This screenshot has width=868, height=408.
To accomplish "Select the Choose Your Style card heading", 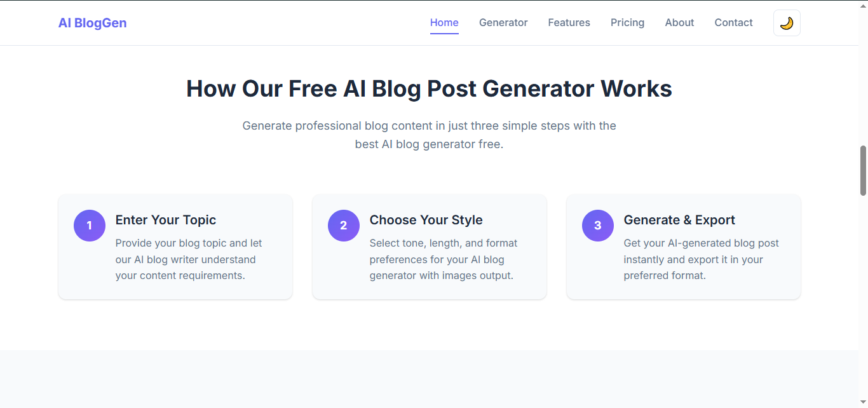I will (x=426, y=220).
